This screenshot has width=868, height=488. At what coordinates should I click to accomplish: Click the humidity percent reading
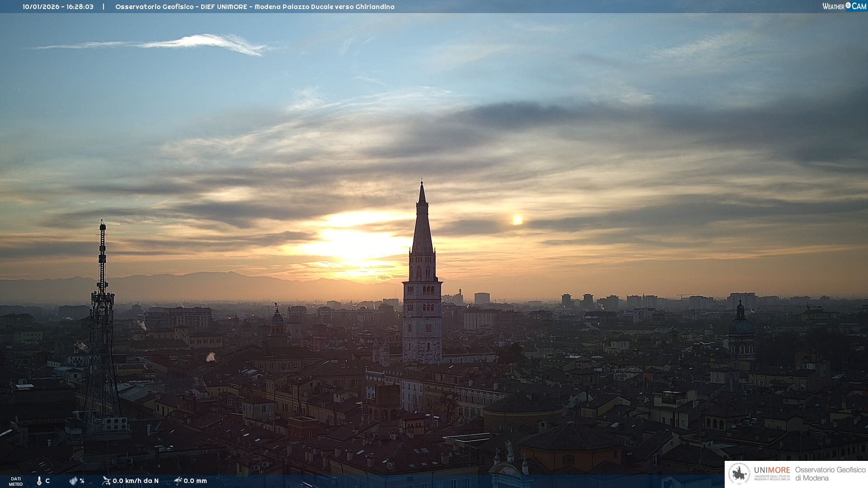click(x=82, y=481)
